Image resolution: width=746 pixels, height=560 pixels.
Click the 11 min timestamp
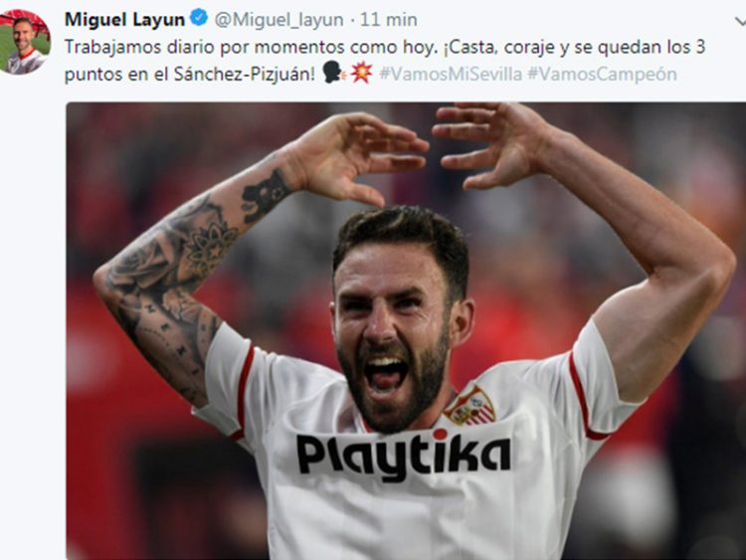389,20
